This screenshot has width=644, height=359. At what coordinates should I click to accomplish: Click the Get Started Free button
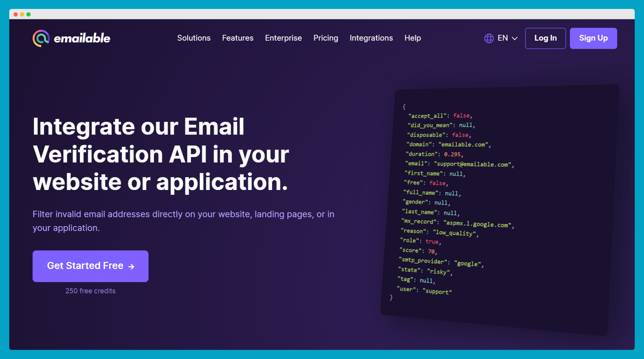pyautogui.click(x=90, y=266)
